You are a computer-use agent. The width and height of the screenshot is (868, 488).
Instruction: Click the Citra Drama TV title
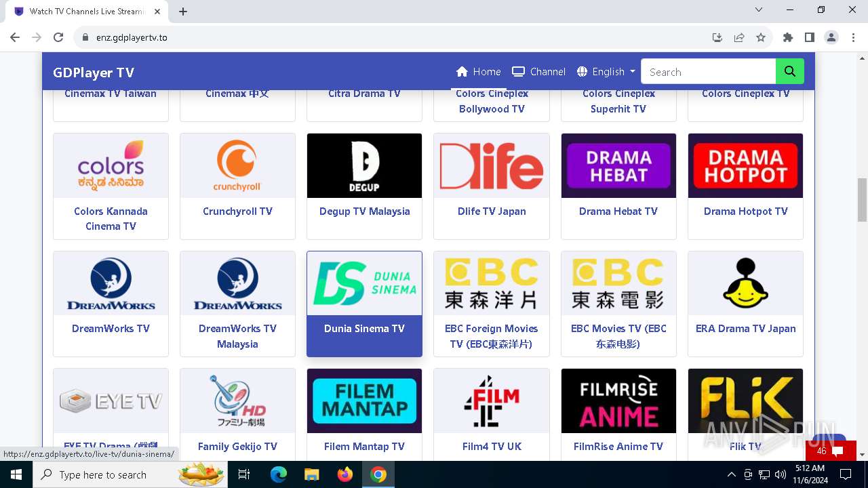[364, 94]
